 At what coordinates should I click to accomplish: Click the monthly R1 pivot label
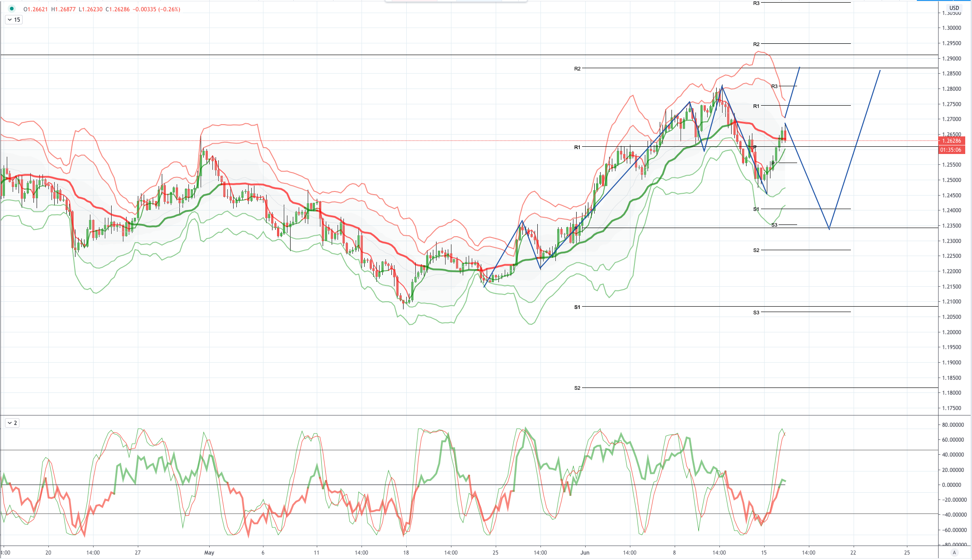(x=577, y=147)
